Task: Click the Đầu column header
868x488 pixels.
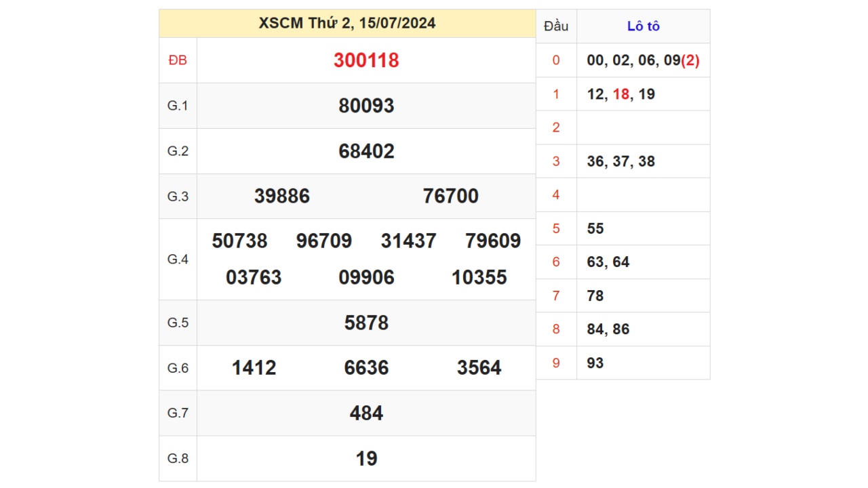Action: pos(556,26)
